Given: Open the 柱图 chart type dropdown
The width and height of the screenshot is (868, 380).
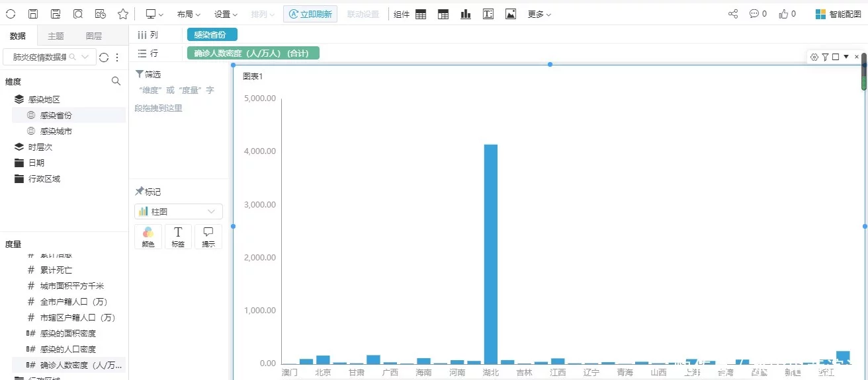Looking at the screenshot, I should coord(179,211).
